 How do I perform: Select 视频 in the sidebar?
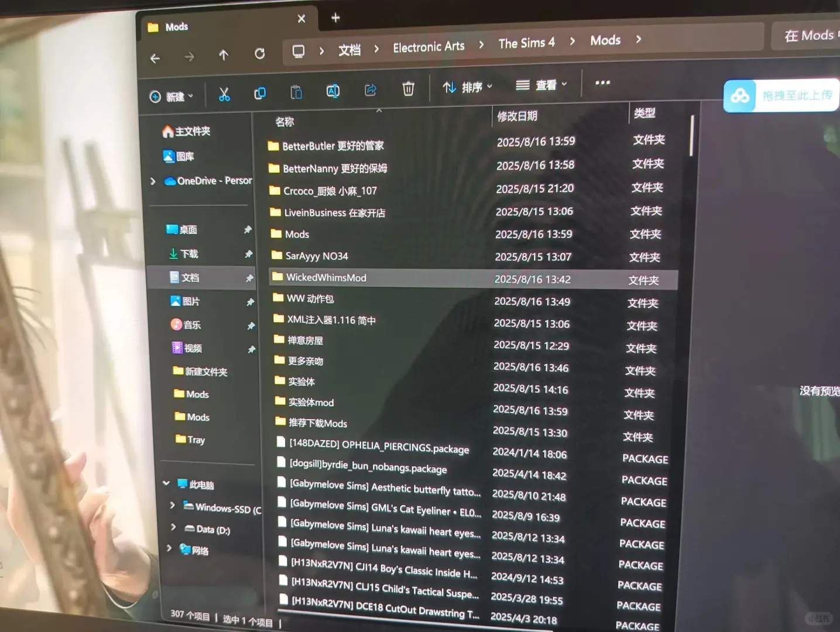point(187,348)
